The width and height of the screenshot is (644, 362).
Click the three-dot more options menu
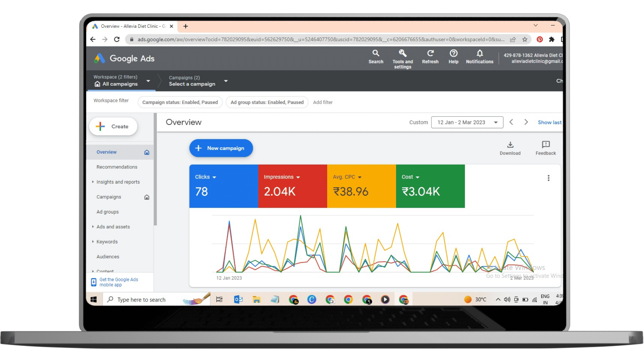[548, 178]
